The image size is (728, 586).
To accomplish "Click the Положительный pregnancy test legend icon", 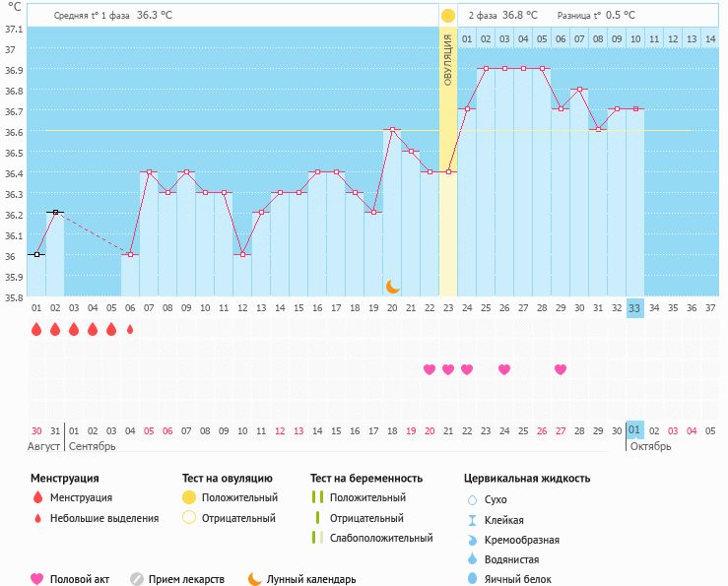I will 317,497.
